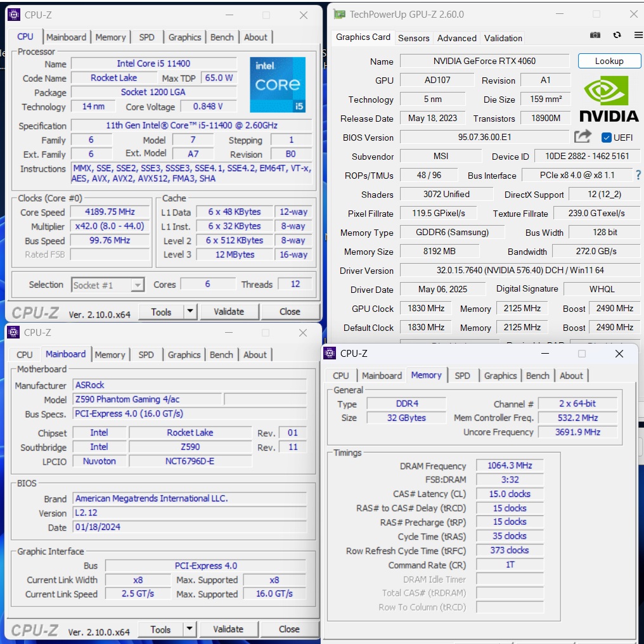
Task: Click the memory Size value 32 GBytes
Action: pos(406,418)
